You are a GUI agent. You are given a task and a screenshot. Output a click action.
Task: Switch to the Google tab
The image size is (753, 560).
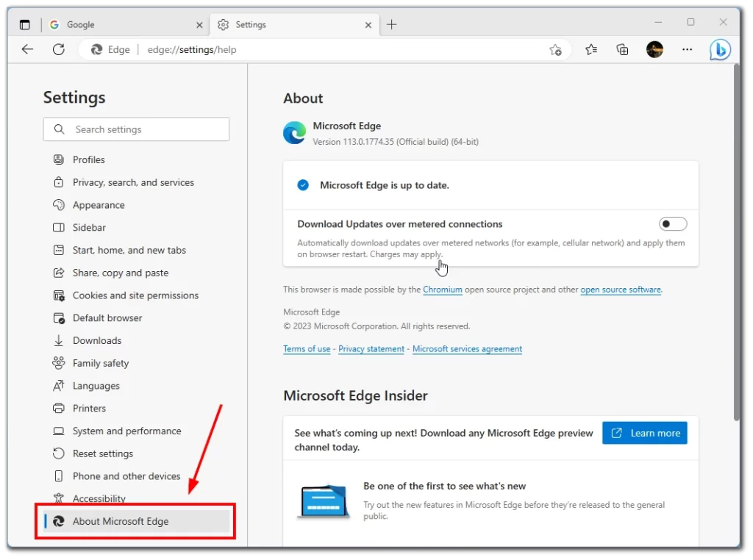tap(125, 24)
